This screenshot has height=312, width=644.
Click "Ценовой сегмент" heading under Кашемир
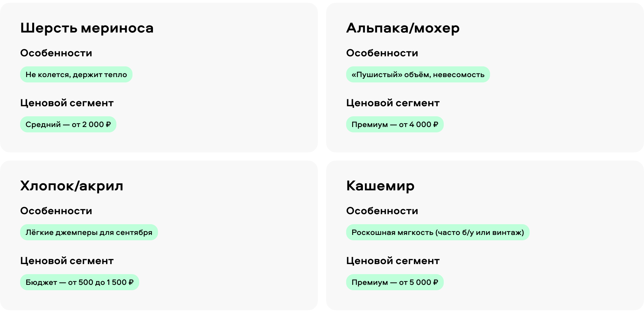coord(393,261)
